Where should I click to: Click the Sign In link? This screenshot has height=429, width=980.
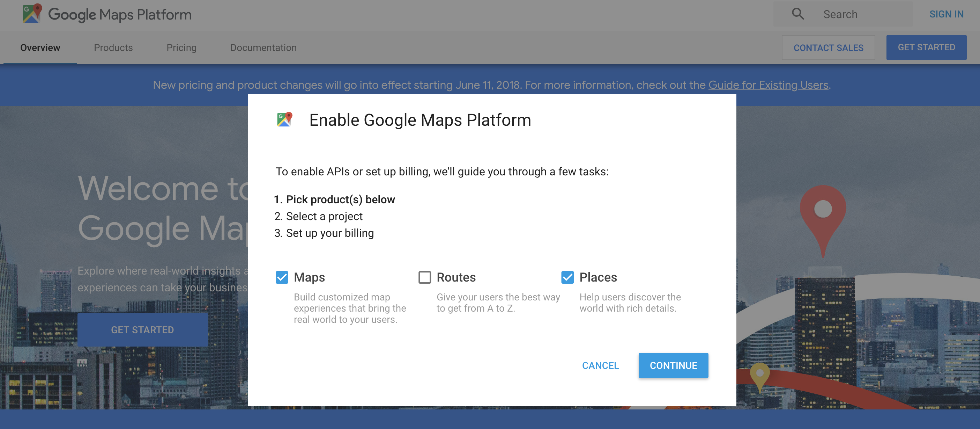[x=946, y=14]
